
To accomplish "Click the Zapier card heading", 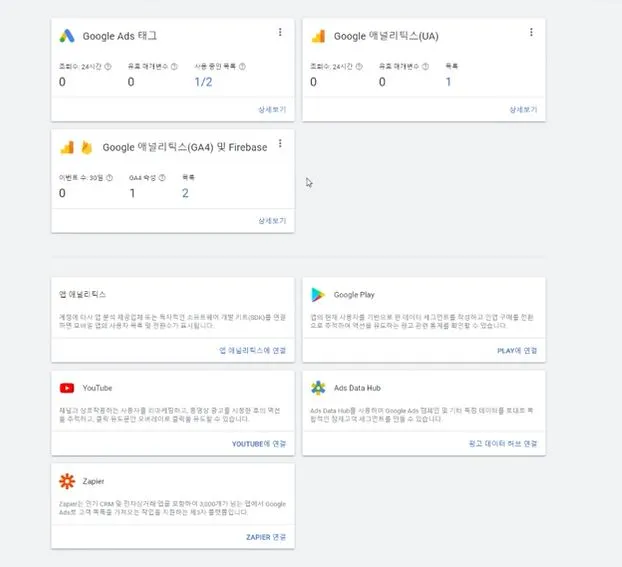I will point(93,481).
